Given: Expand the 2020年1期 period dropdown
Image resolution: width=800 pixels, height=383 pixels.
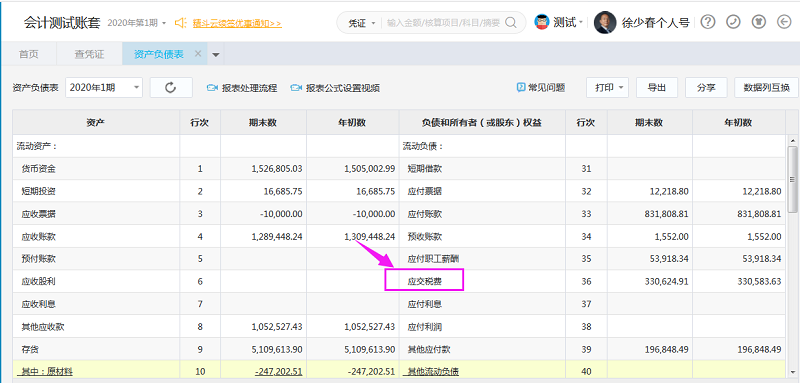Looking at the screenshot, I should tap(104, 88).
